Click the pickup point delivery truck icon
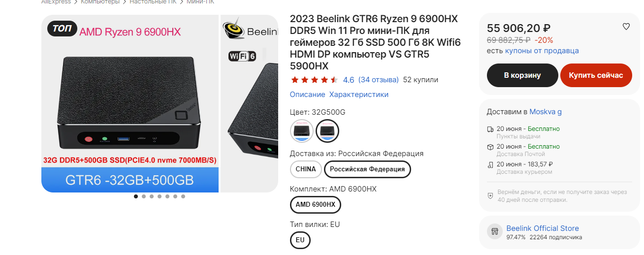This screenshot has height=255, width=644. (x=490, y=129)
